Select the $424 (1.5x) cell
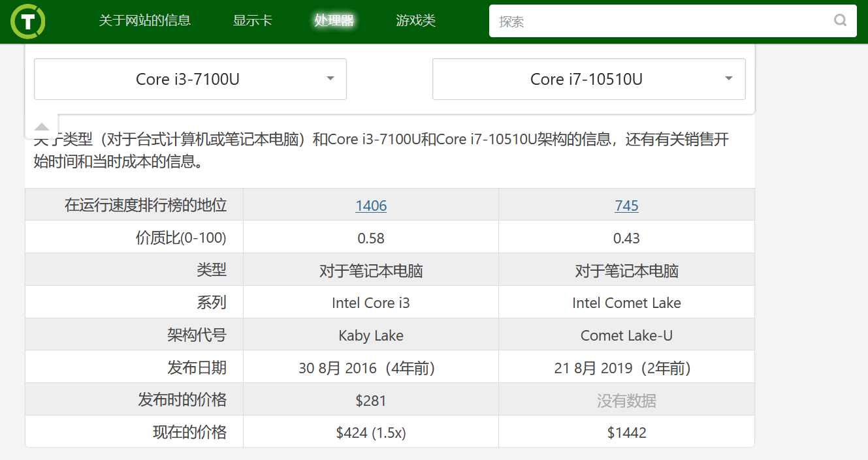Viewport: 868px width, 460px height. coord(371,433)
